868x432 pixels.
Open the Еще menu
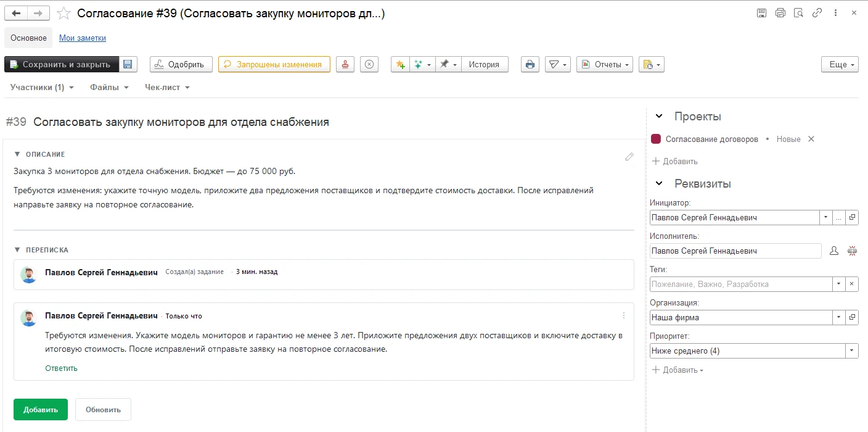(840, 64)
